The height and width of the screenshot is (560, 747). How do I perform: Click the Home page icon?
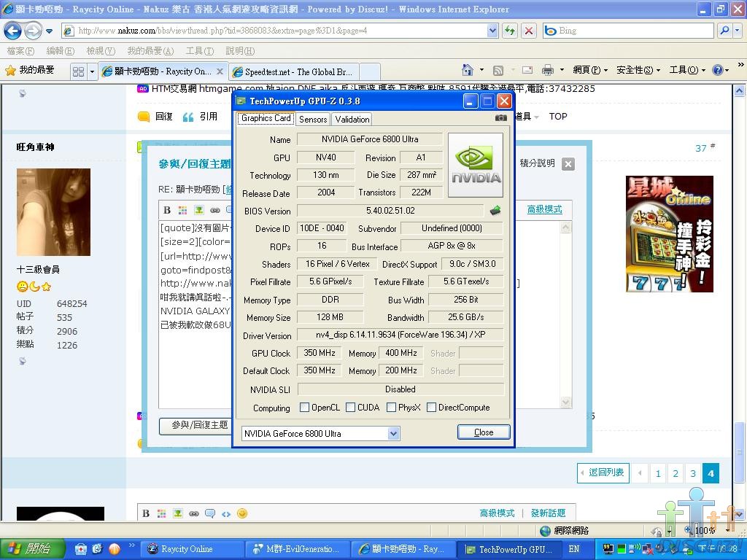tap(468, 71)
